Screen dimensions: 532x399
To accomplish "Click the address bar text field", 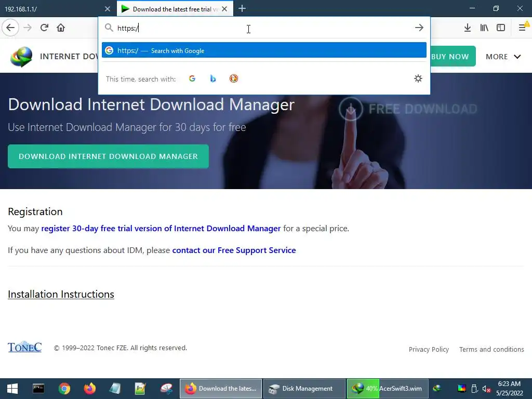I will point(263,28).
